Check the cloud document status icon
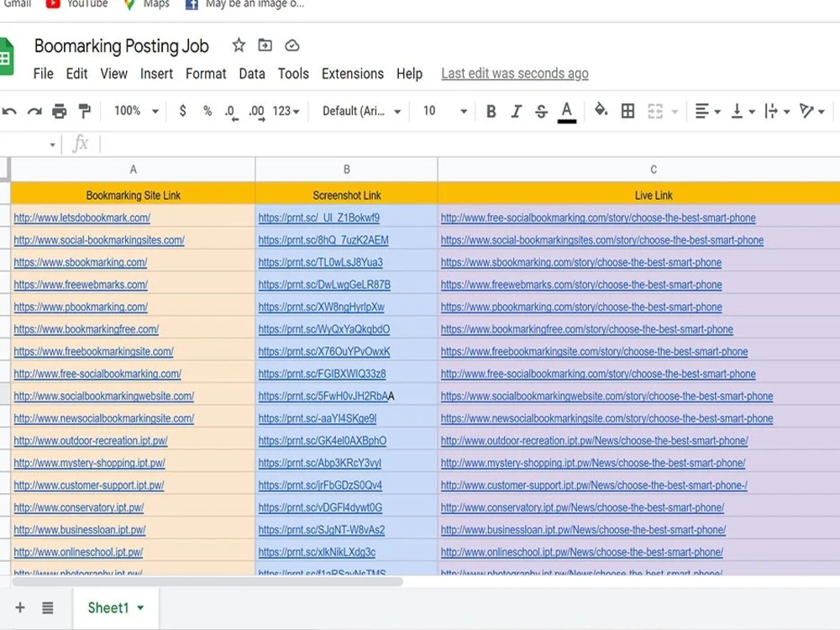Image resolution: width=840 pixels, height=630 pixels. 292,45
